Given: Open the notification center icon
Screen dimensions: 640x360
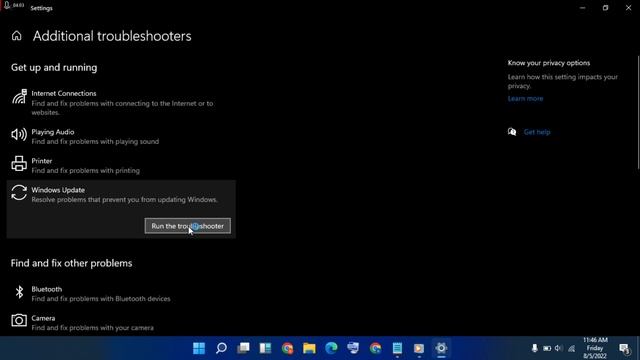Looking at the screenshot, I should pyautogui.click(x=624, y=349).
